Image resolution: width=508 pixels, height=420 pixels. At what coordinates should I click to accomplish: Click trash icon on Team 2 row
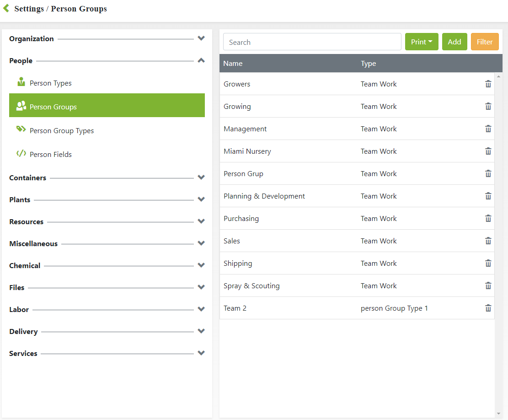(x=488, y=308)
